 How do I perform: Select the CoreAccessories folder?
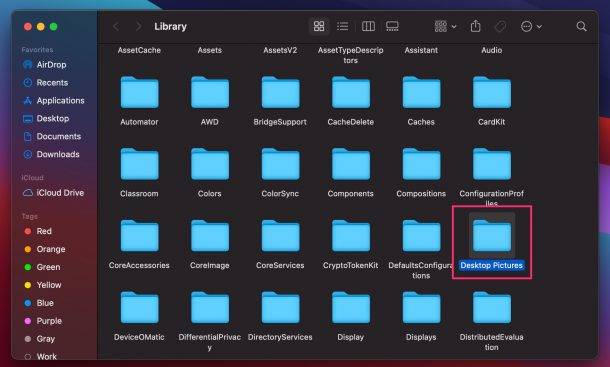pos(139,236)
